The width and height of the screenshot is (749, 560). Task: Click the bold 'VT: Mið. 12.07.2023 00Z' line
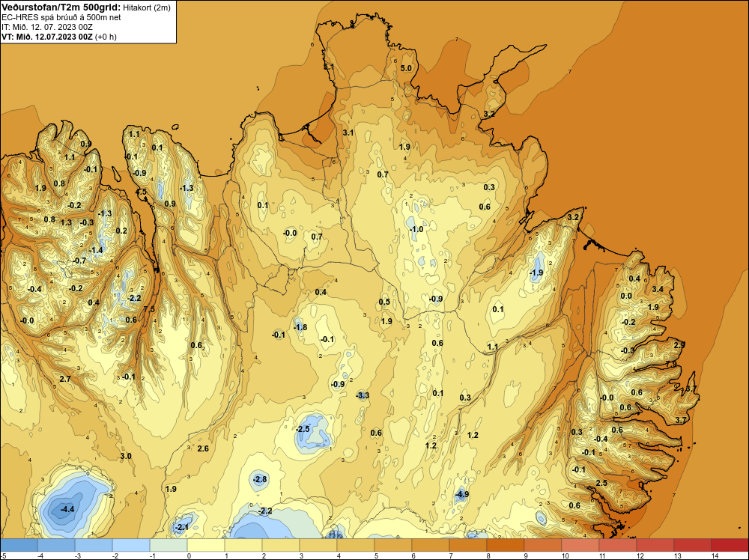pyautogui.click(x=47, y=37)
